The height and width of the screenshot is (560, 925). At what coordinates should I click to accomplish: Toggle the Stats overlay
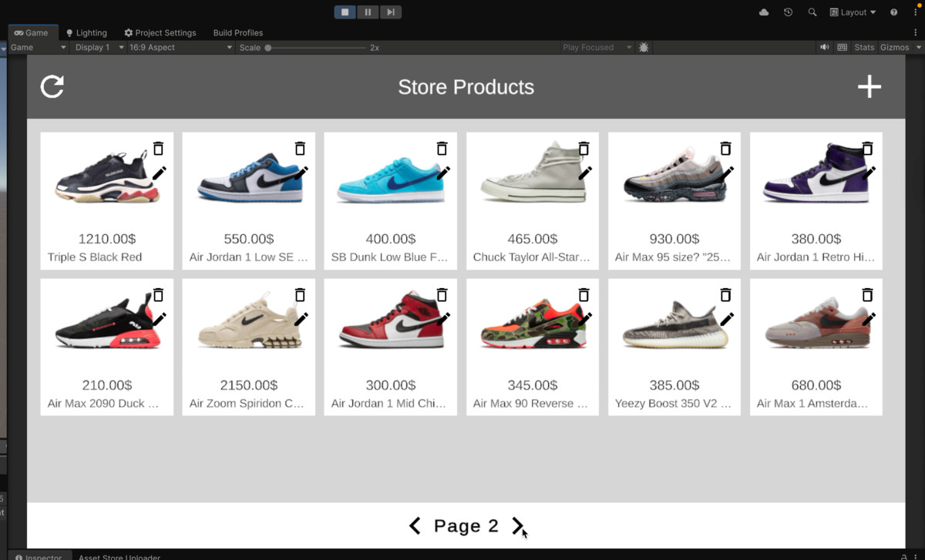(864, 47)
